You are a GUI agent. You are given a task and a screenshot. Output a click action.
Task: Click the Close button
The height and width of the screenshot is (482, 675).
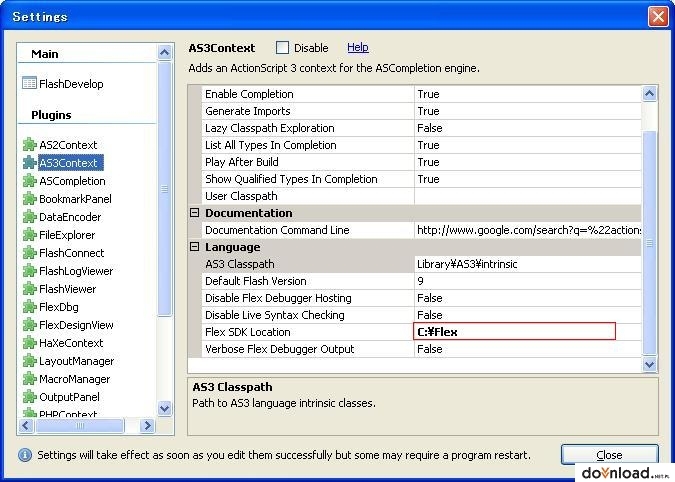coord(610,455)
